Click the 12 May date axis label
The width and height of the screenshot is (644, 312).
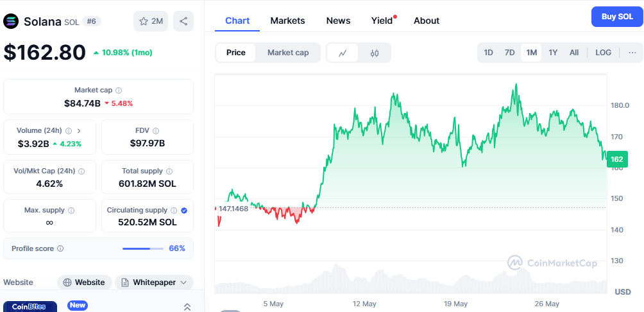coord(364,304)
